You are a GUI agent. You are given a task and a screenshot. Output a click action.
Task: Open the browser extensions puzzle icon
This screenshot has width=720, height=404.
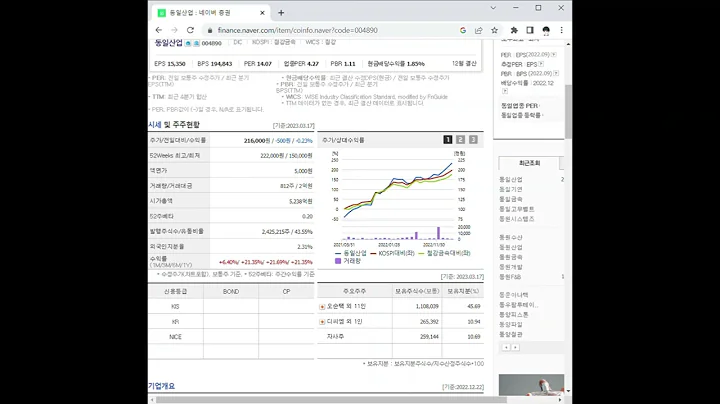pos(514,30)
